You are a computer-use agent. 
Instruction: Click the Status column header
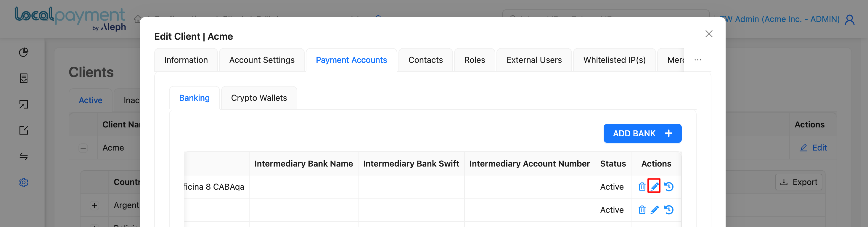click(613, 164)
